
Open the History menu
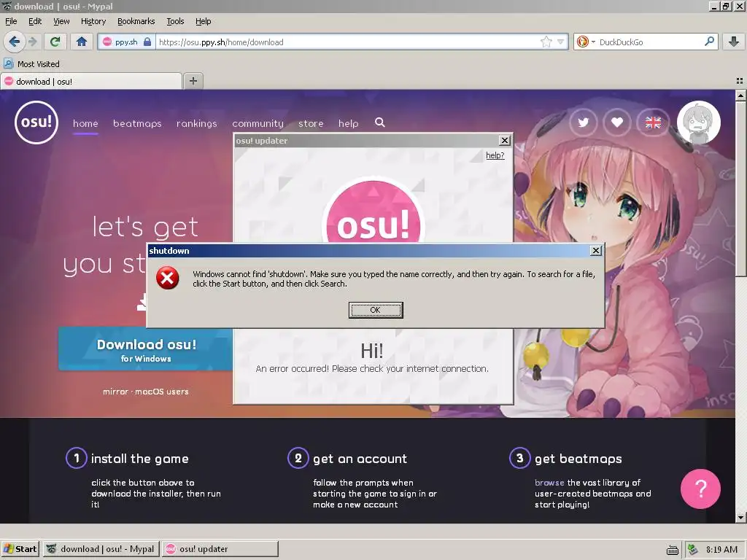(93, 21)
